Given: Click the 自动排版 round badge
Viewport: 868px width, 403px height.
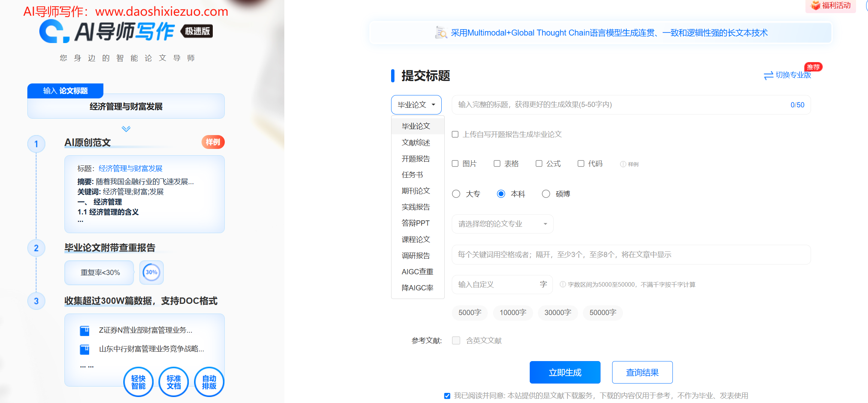Looking at the screenshot, I should coord(209,382).
